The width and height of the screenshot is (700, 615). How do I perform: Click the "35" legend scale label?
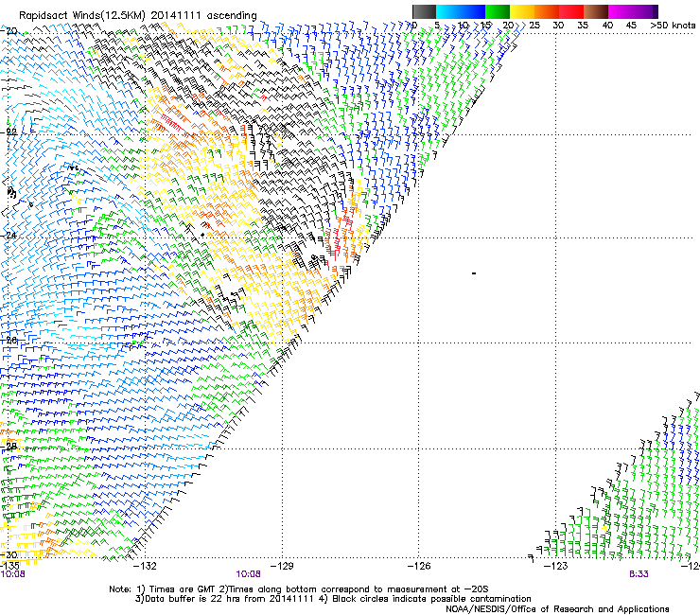pos(583,26)
